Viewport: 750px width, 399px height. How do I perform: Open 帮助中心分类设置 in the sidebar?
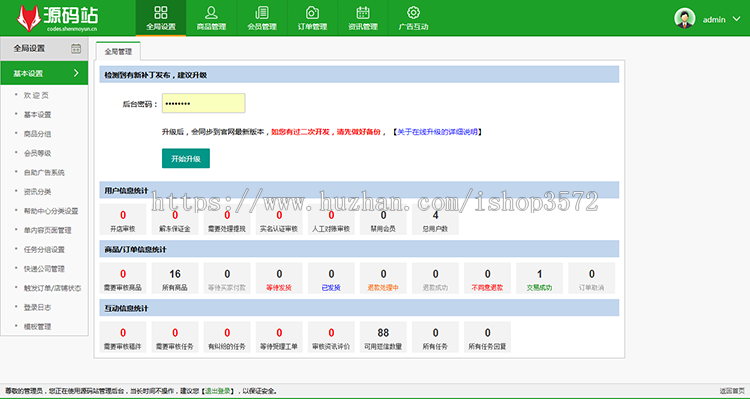51,211
